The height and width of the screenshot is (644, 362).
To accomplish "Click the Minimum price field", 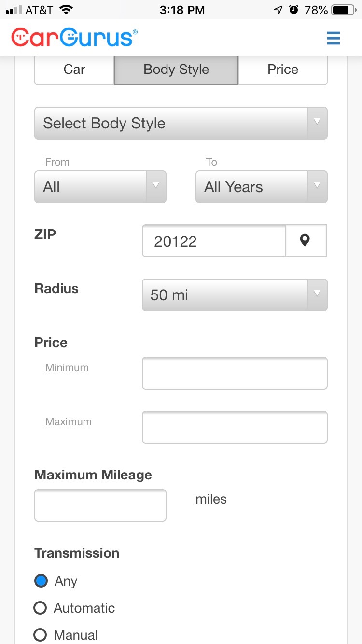I will 235,373.
